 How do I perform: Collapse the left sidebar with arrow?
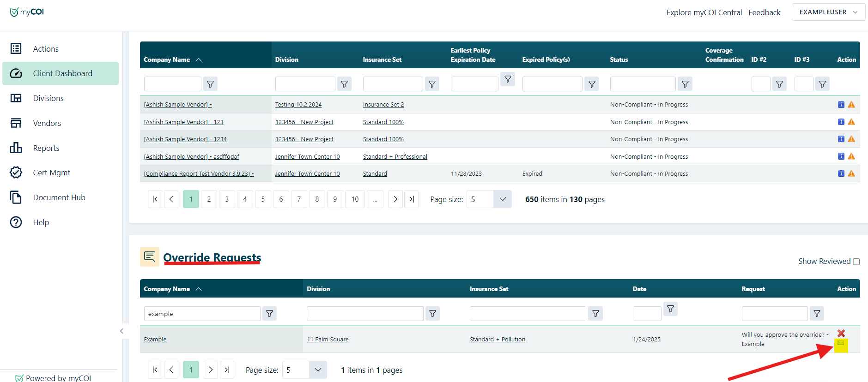(121, 331)
